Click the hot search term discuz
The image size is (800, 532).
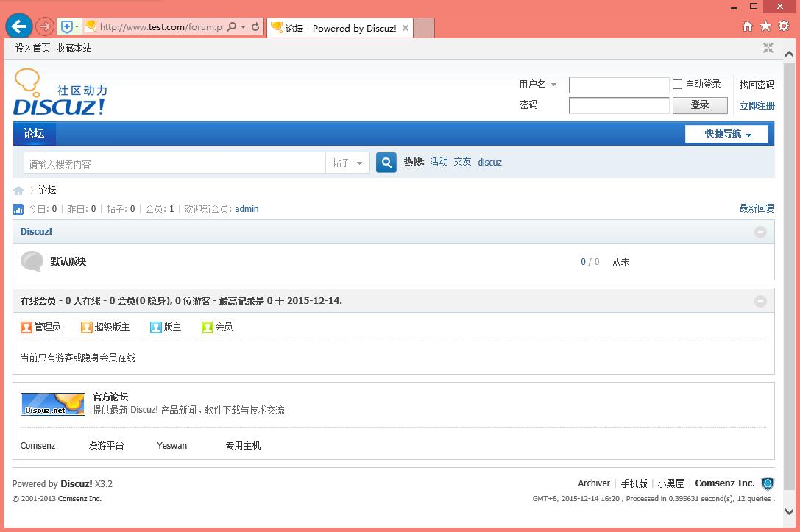[490, 162]
